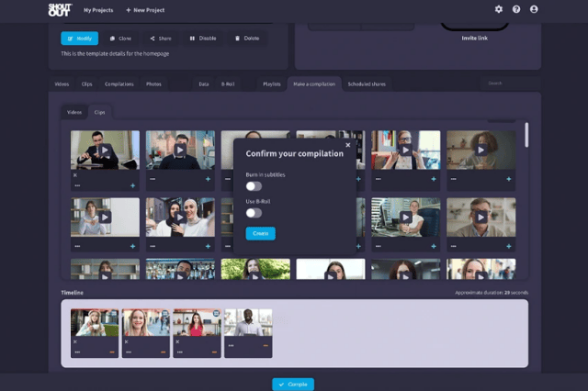Open settings via the gear icon
The height and width of the screenshot is (391, 588).
tap(499, 9)
